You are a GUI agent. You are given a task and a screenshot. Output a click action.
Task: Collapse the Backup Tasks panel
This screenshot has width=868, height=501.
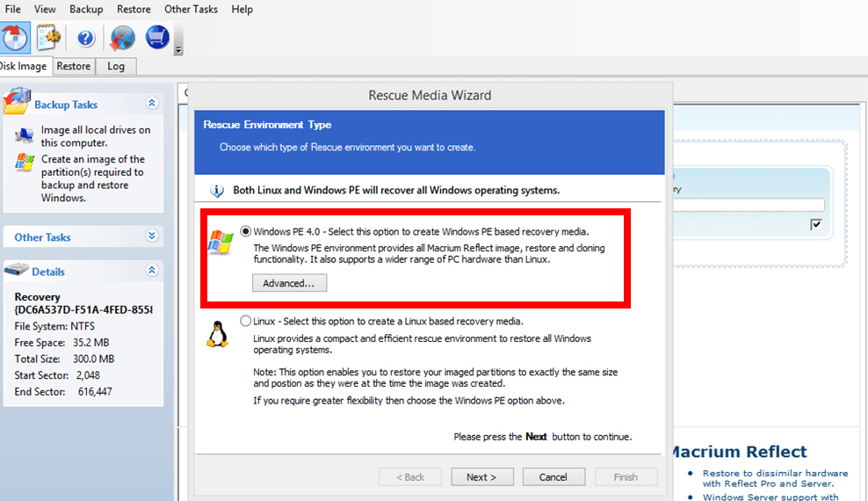tap(152, 104)
